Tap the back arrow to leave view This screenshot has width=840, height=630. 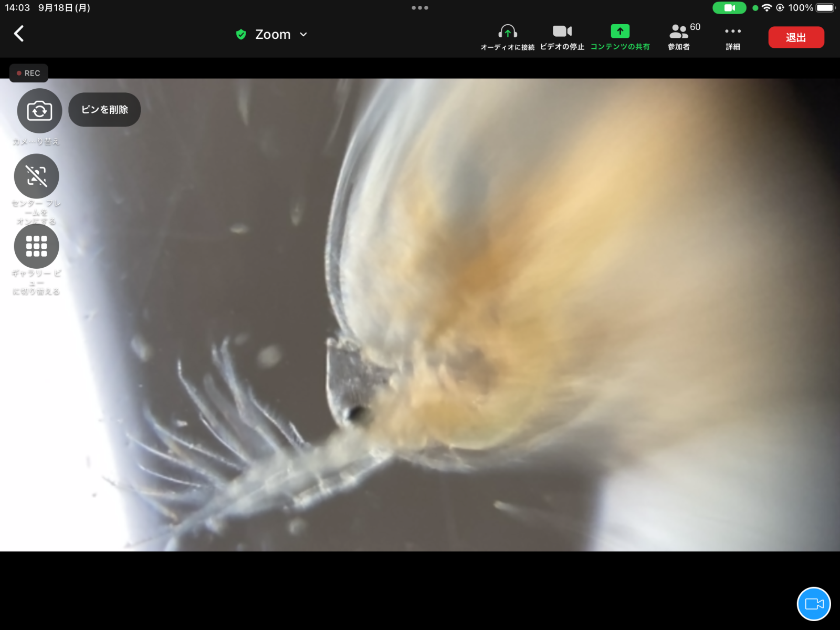click(19, 34)
